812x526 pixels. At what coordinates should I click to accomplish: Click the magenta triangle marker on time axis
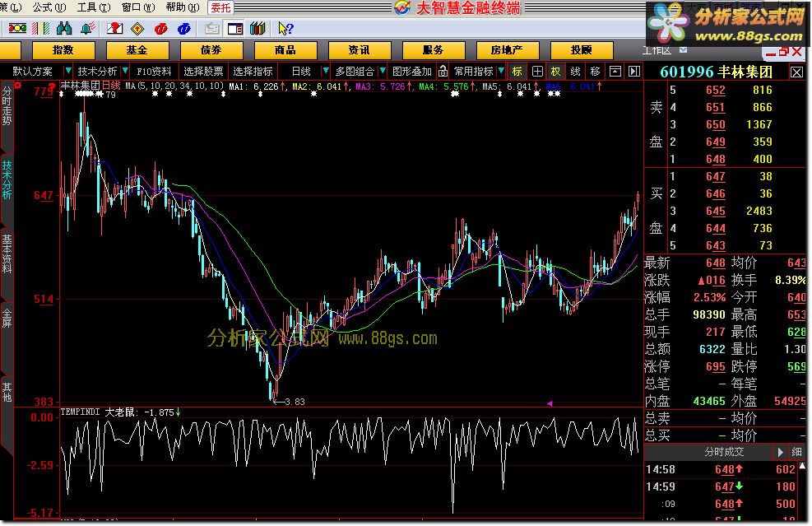(550, 403)
